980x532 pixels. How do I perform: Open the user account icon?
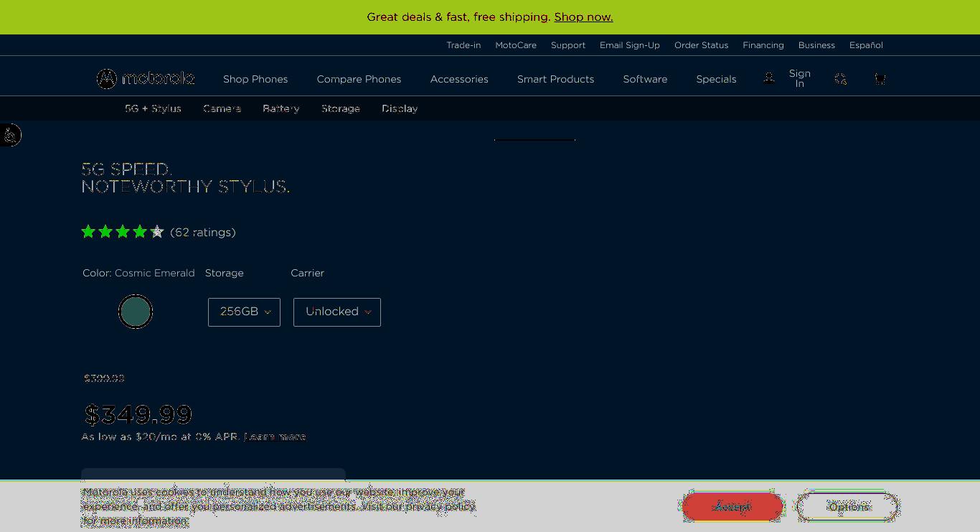coord(768,78)
